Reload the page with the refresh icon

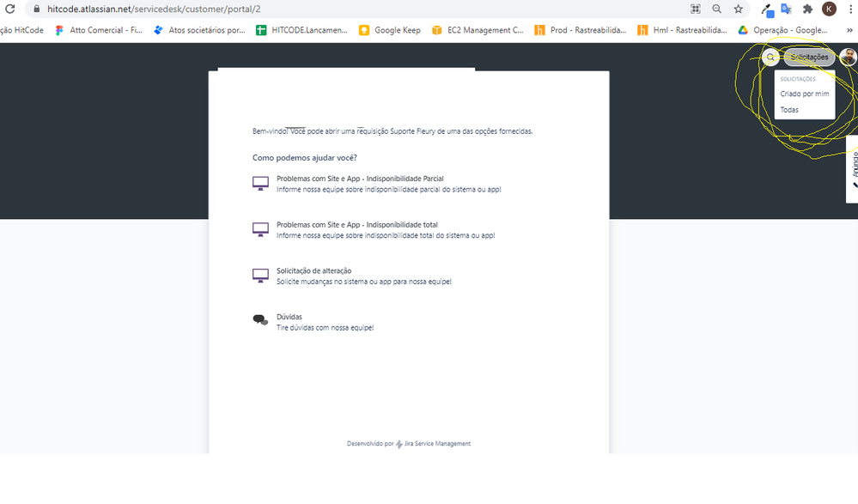point(9,9)
